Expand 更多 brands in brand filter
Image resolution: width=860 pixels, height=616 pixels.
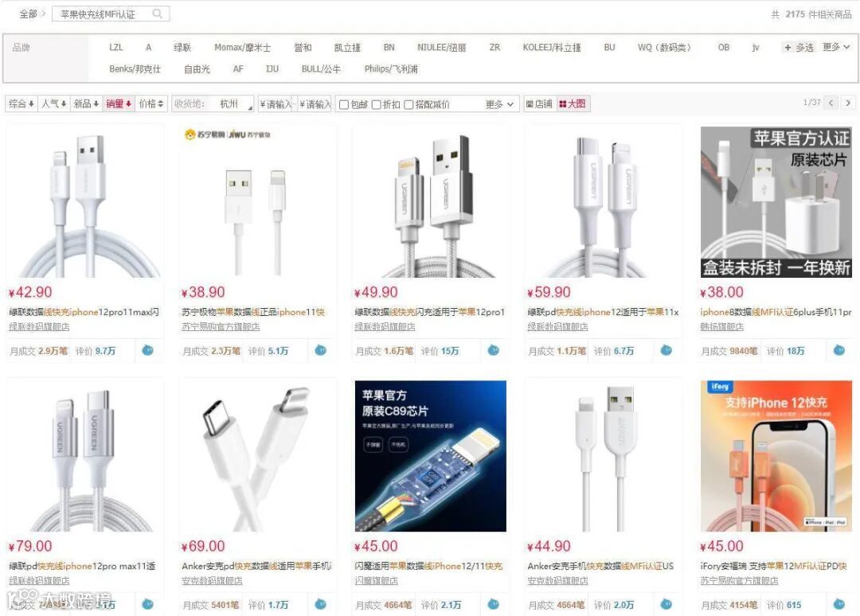tap(836, 47)
